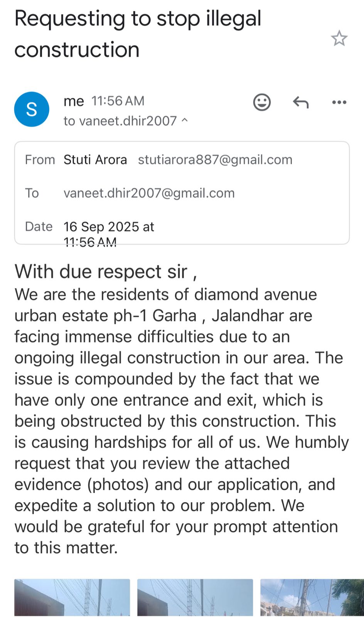Open the first attached photo thumbnail
This screenshot has width=364, height=617.
pyautogui.click(x=72, y=597)
